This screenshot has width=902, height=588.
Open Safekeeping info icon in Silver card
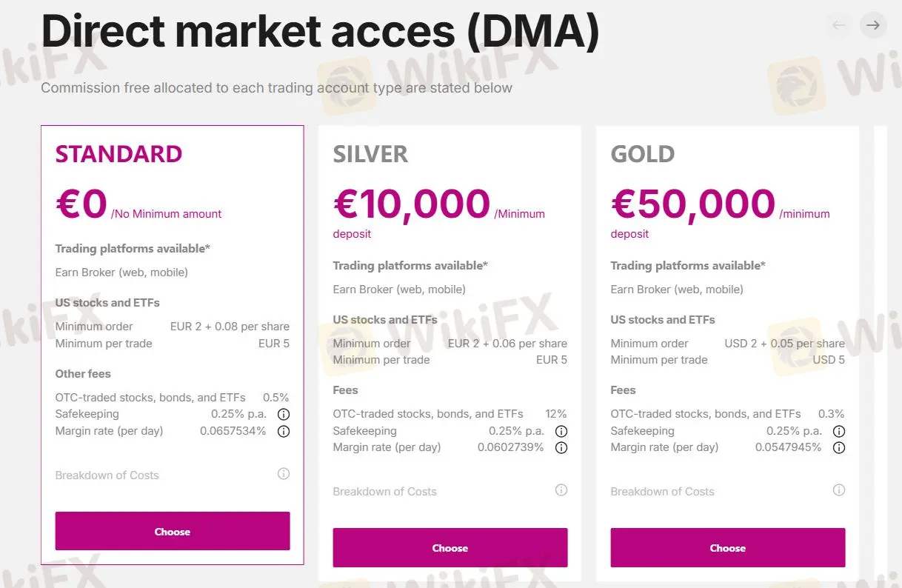561,431
